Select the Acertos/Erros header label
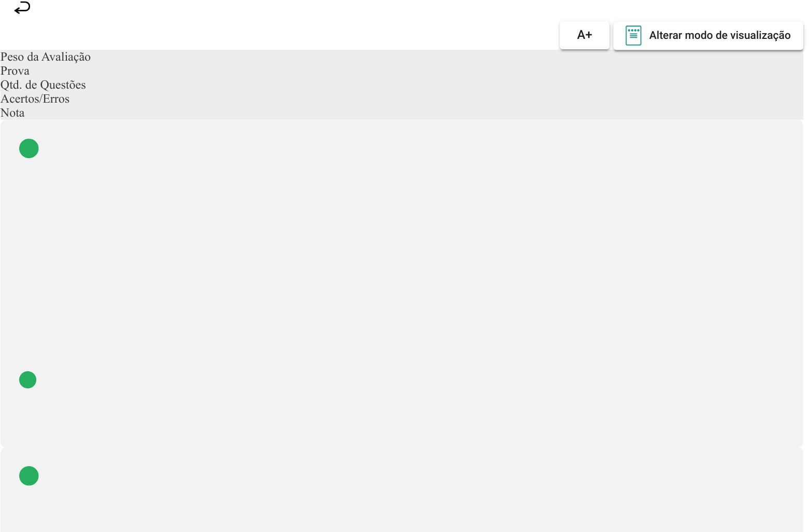 click(x=35, y=99)
